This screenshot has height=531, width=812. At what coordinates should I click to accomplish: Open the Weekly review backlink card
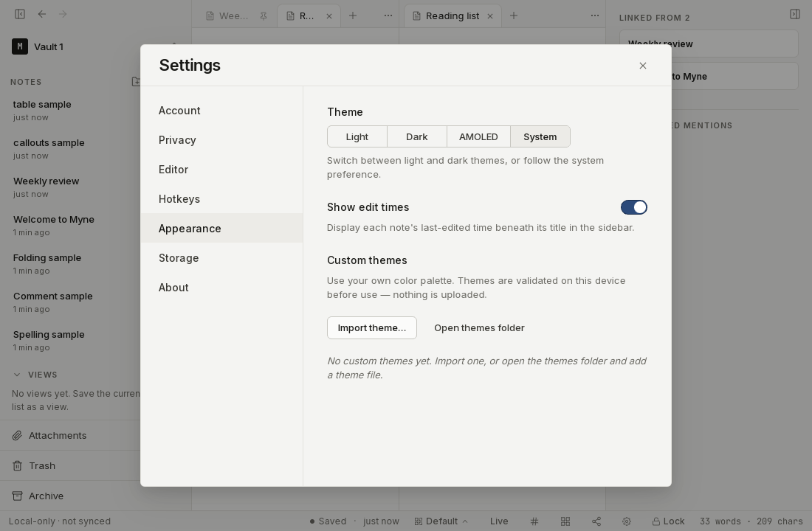[709, 44]
